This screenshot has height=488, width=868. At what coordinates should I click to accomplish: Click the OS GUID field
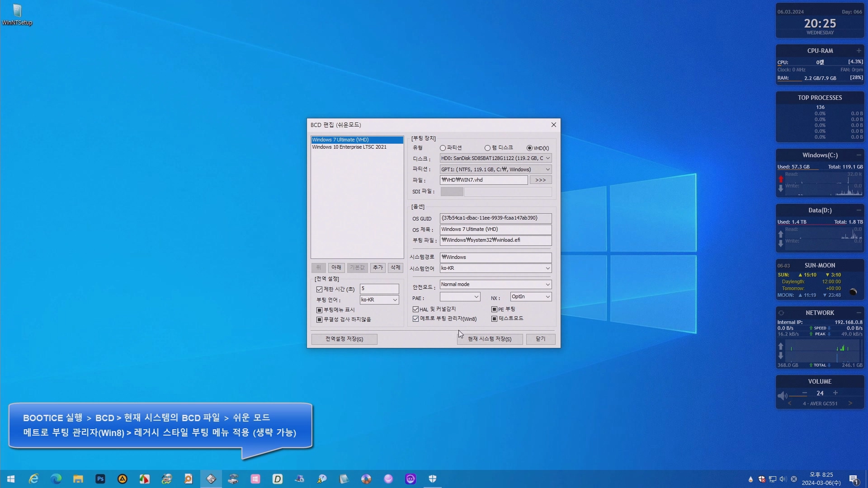click(495, 218)
